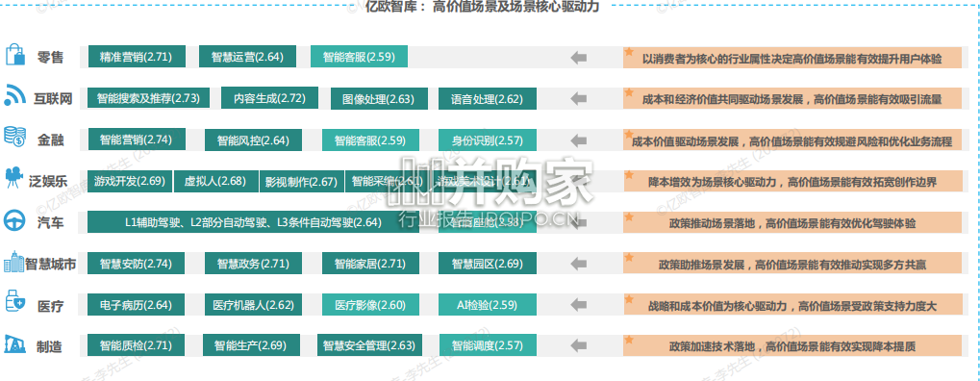This screenshot has width=980, height=381.
Task: Select the 智能营销(2.74) box
Action: [137, 140]
